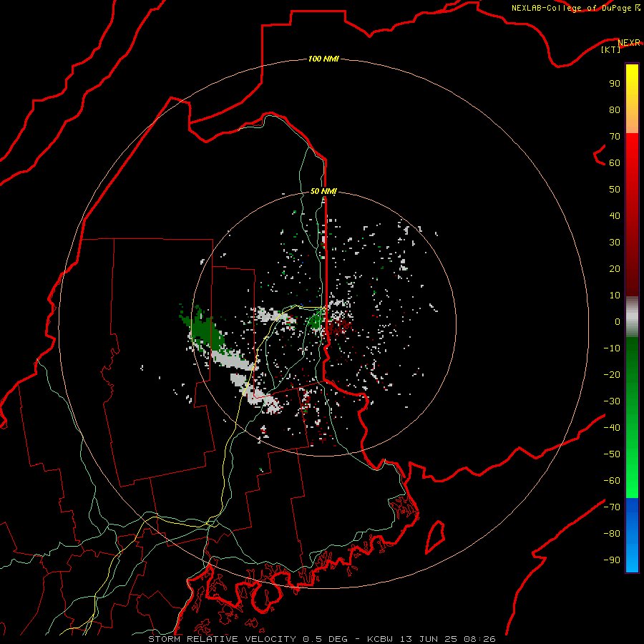The height and width of the screenshot is (644, 644).
Task: Click the gray zero-velocity segment of the color bar
Action: click(x=632, y=317)
